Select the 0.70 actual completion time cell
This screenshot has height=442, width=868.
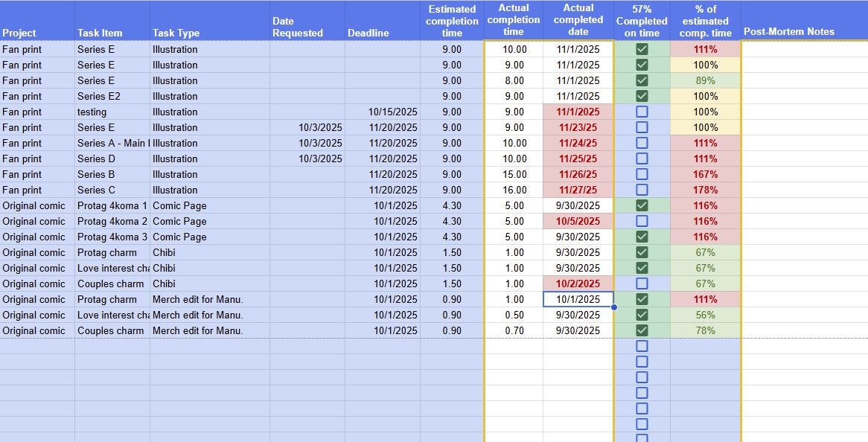[514, 331]
